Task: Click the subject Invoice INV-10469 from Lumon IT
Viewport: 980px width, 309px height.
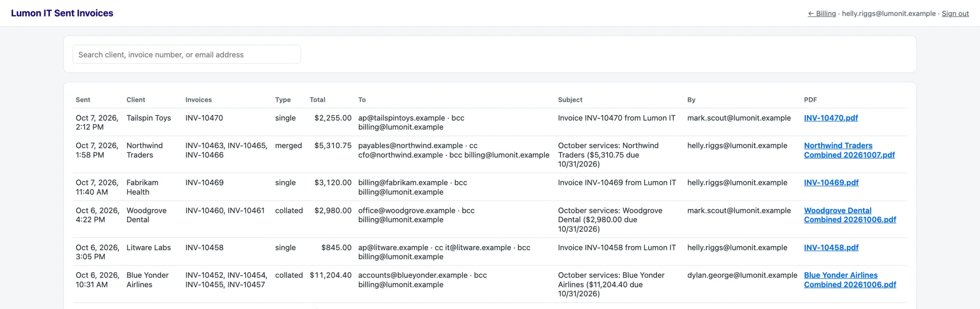Action: click(x=617, y=183)
